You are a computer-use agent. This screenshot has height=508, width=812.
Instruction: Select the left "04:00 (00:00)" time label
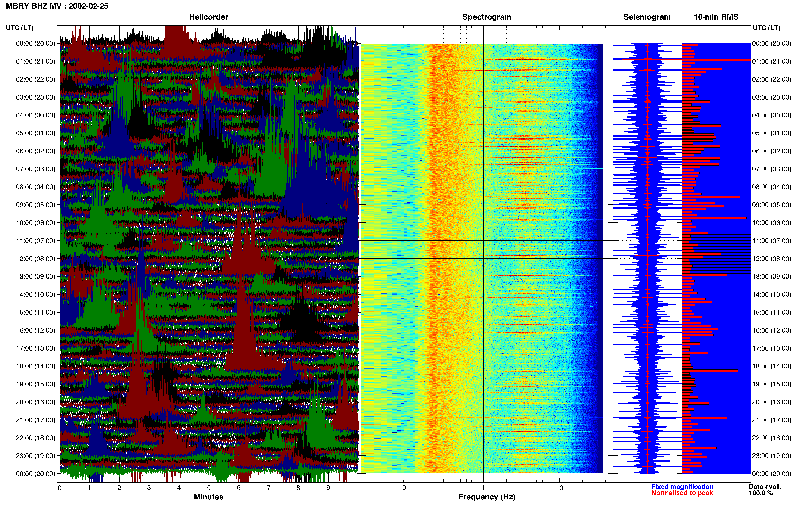(36, 115)
